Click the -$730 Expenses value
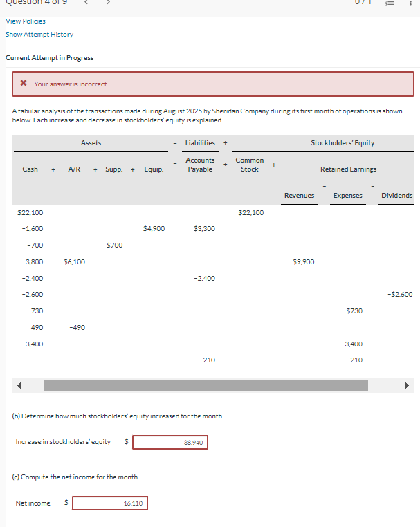 point(352,311)
